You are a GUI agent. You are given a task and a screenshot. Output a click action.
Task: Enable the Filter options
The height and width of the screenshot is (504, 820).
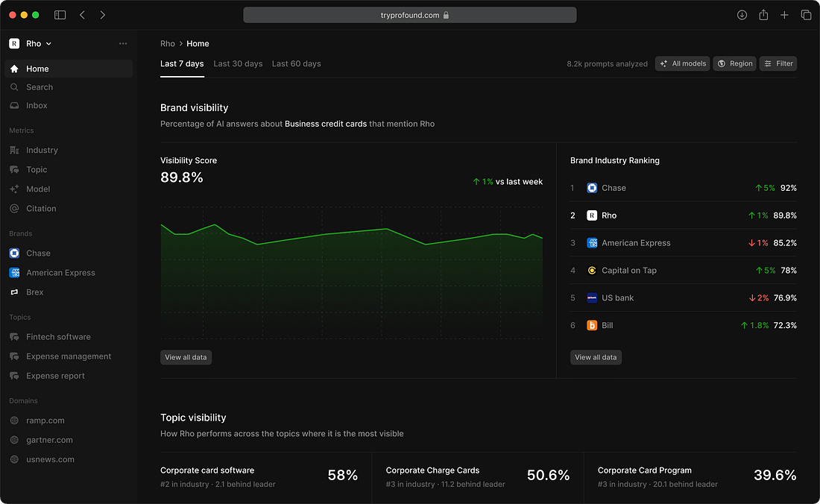click(x=778, y=63)
